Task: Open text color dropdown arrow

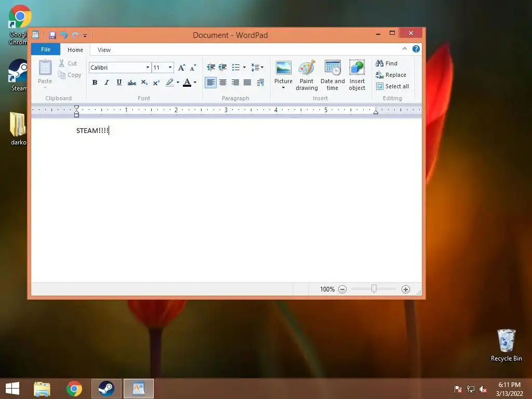Action: [195, 83]
